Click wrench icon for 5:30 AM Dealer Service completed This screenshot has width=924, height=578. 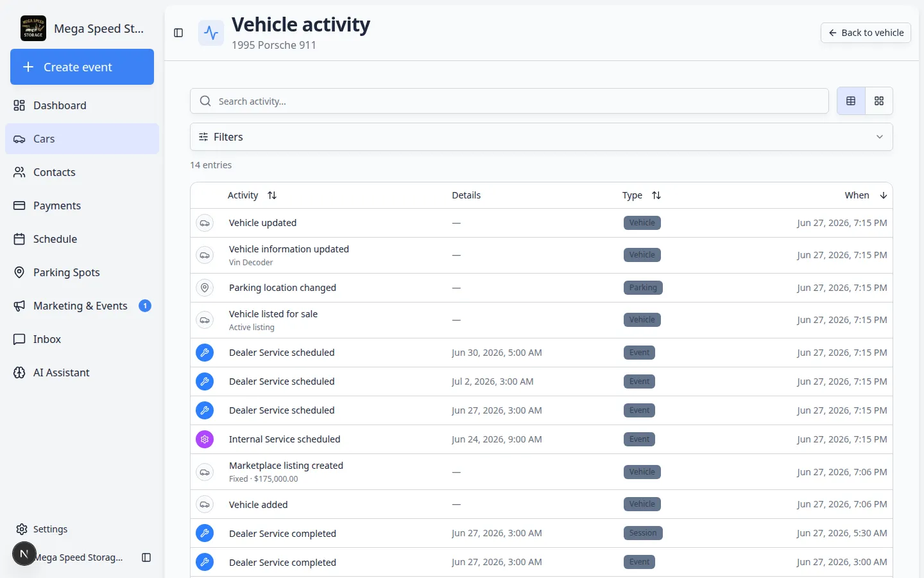pyautogui.click(x=205, y=533)
